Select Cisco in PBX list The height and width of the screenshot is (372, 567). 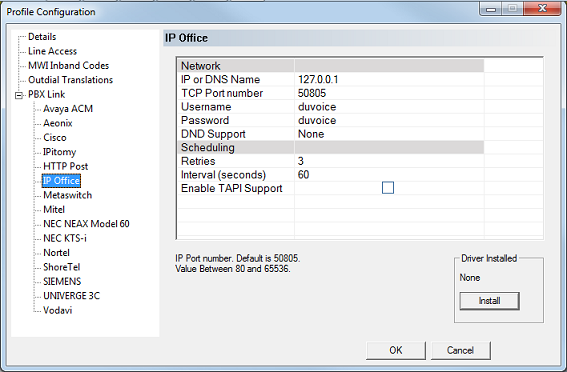coord(55,138)
